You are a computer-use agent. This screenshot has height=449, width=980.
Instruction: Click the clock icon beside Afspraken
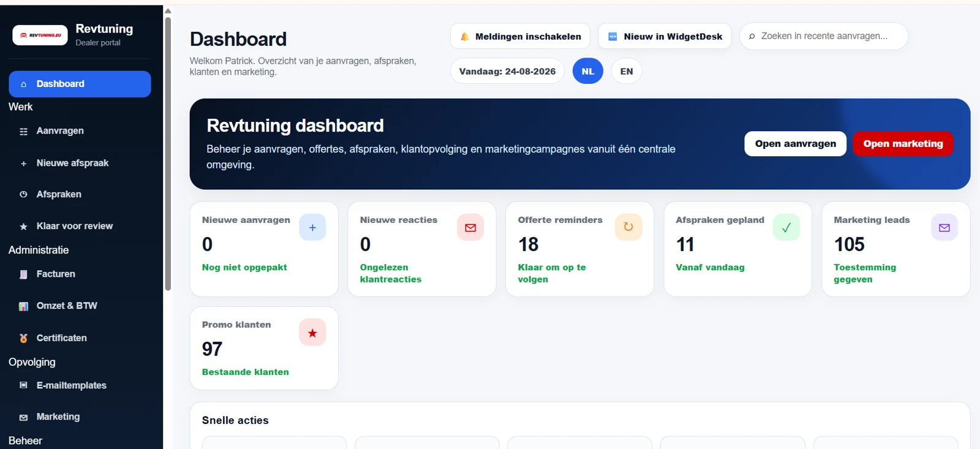click(24, 194)
